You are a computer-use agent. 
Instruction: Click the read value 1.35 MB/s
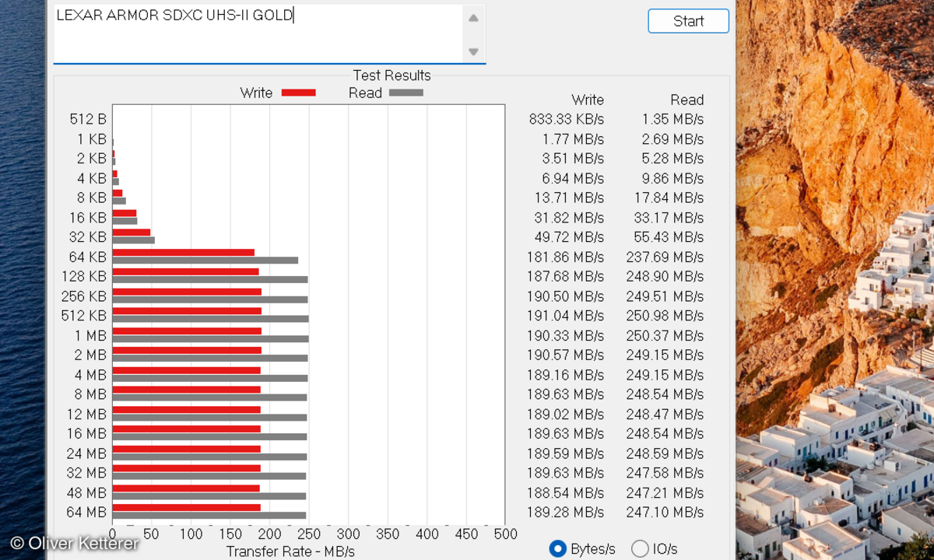click(673, 119)
